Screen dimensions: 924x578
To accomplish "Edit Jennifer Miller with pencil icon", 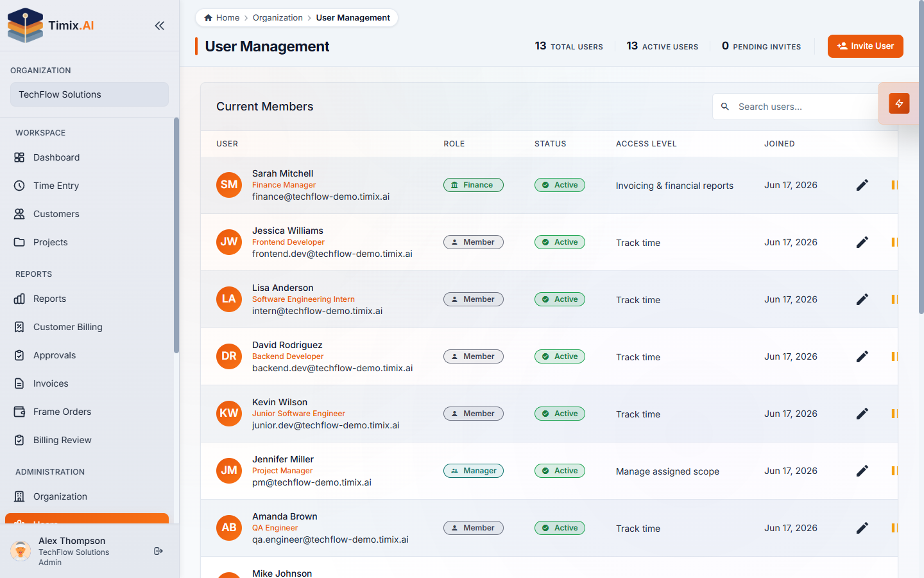I will click(x=862, y=471).
